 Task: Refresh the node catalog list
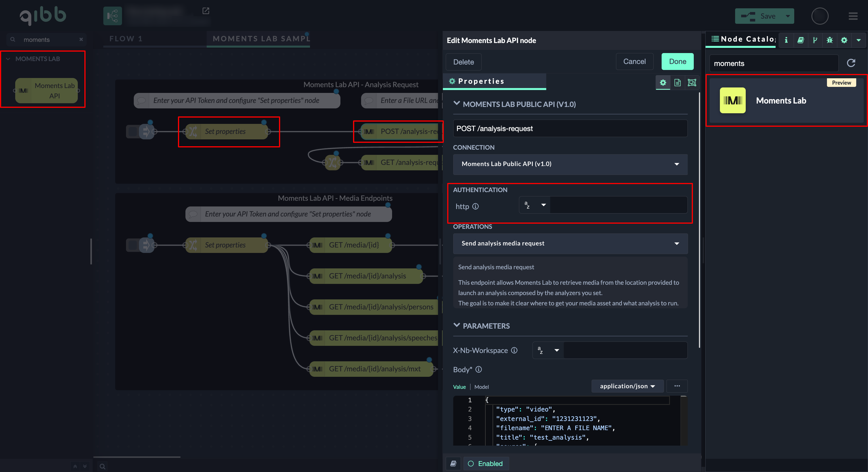click(x=851, y=63)
